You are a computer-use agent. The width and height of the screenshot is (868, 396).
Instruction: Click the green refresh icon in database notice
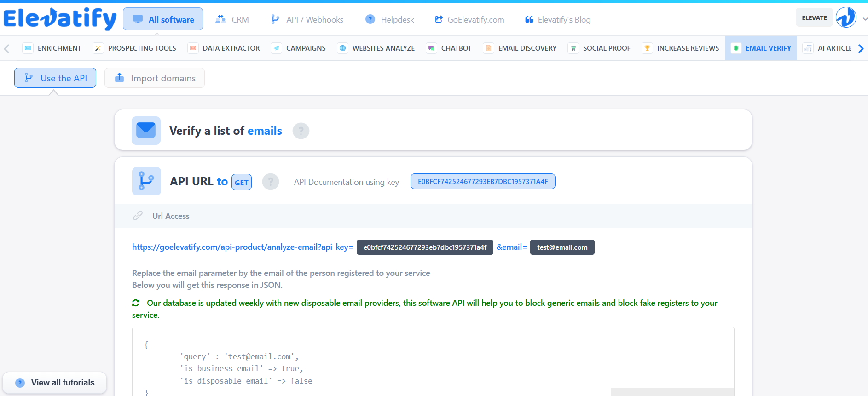[136, 303]
